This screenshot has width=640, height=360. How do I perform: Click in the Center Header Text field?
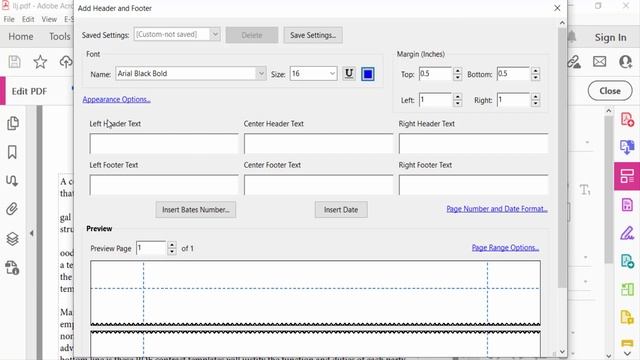coord(318,143)
